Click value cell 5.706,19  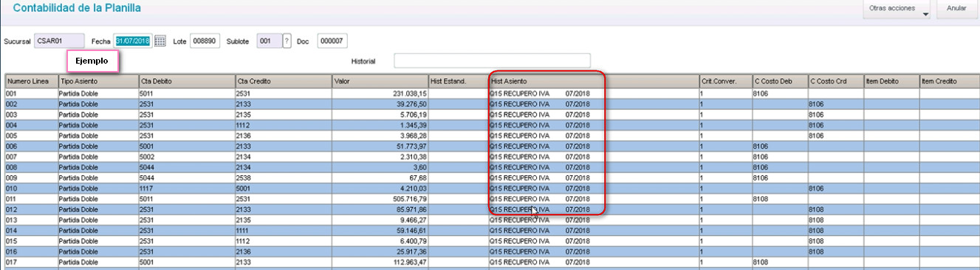click(380, 115)
